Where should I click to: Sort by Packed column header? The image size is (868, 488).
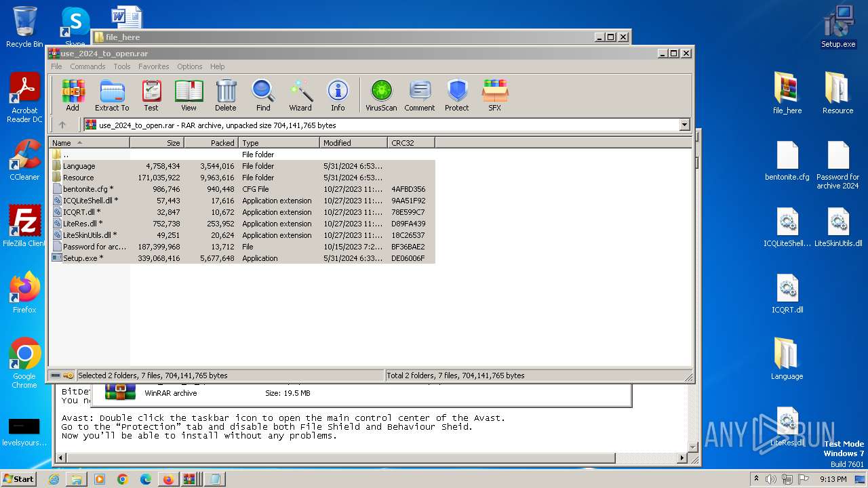pos(211,143)
